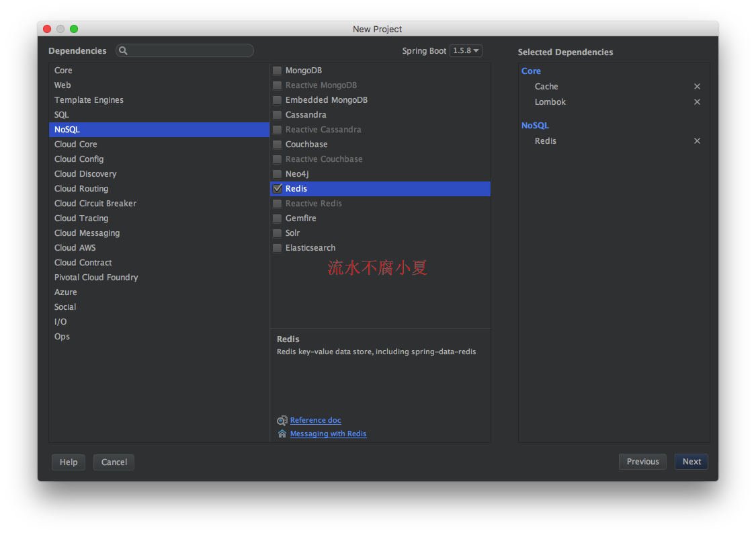The height and width of the screenshot is (535, 756).
Task: Enable the Solr dependency checkbox
Action: click(278, 233)
